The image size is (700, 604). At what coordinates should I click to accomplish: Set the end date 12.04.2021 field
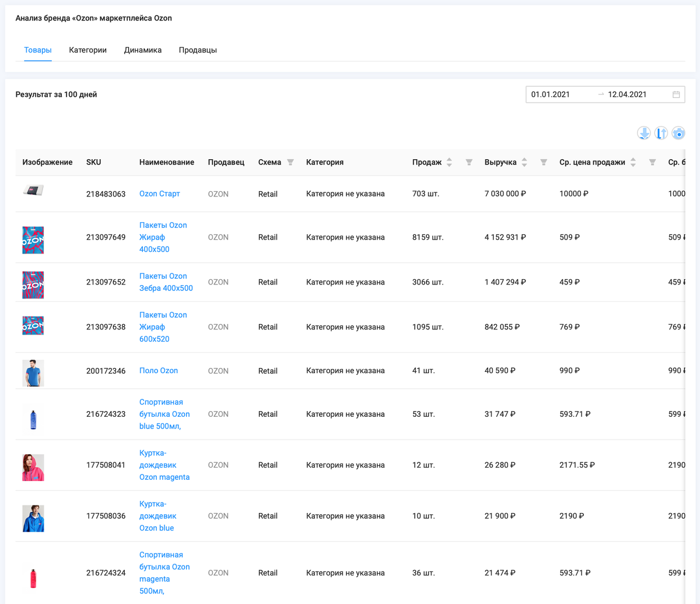(x=636, y=94)
